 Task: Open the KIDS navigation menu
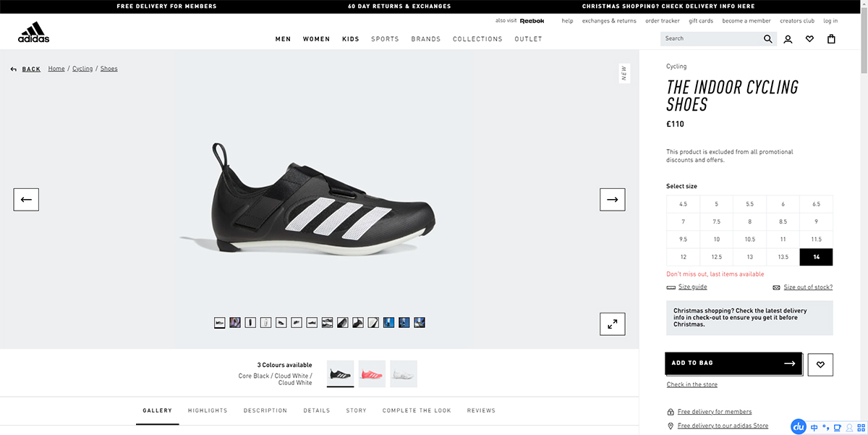click(351, 39)
